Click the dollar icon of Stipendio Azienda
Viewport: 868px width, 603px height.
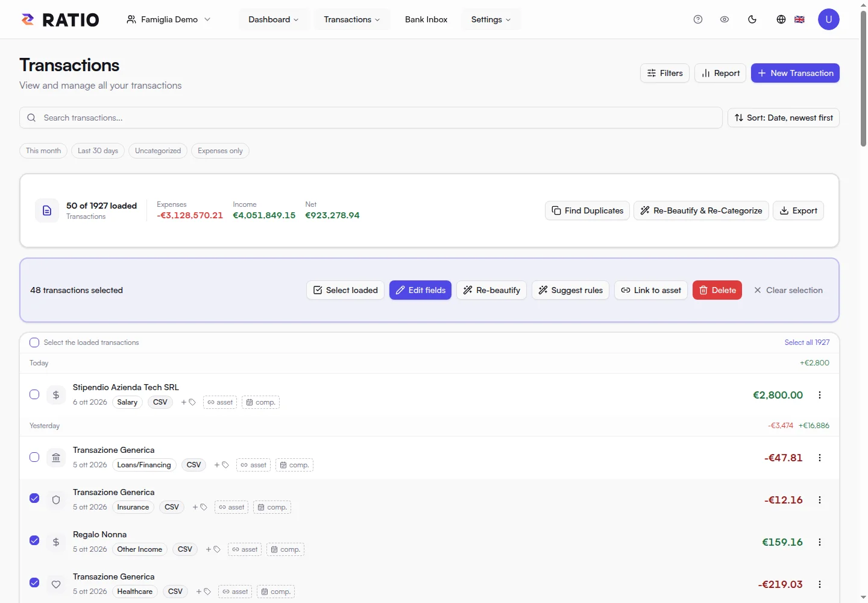tap(56, 395)
